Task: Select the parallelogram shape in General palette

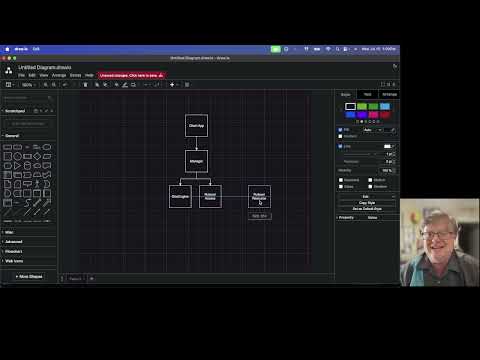Action: 47,156
